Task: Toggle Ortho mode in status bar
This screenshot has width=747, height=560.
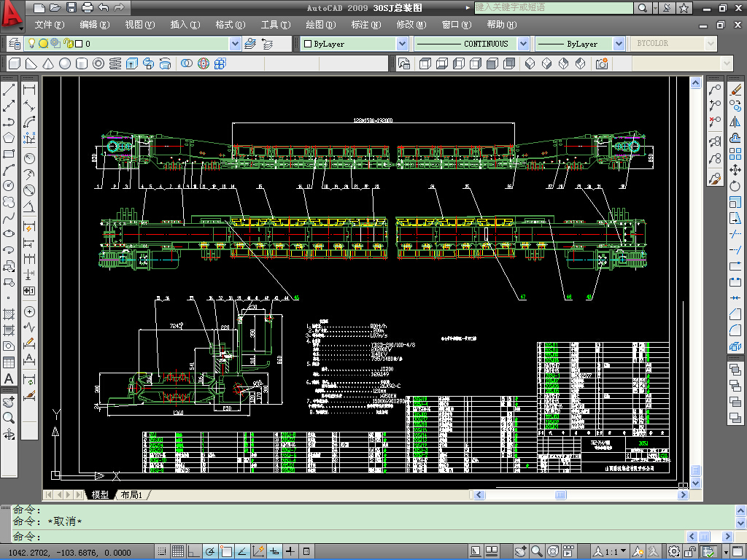Action: pyautogui.click(x=194, y=551)
